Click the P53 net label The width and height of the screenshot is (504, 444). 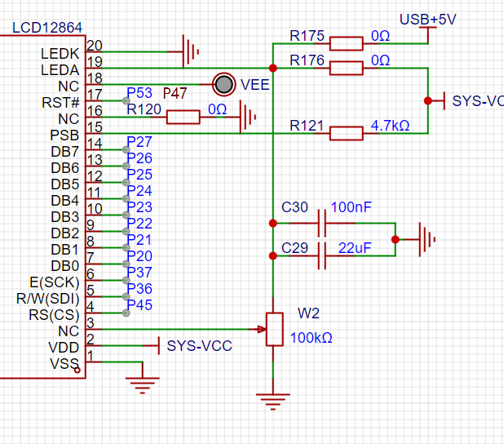139,93
